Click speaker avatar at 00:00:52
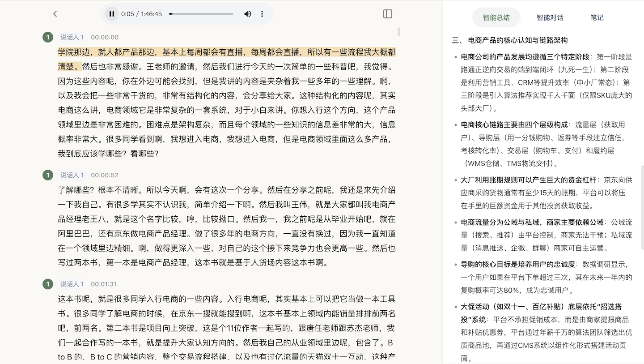This screenshot has width=644, height=364. coord(48,175)
